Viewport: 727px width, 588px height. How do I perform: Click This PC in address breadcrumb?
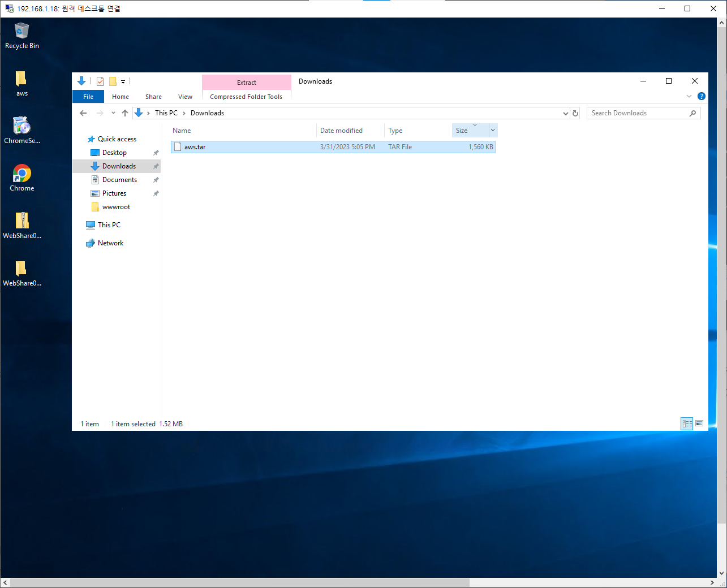click(166, 113)
